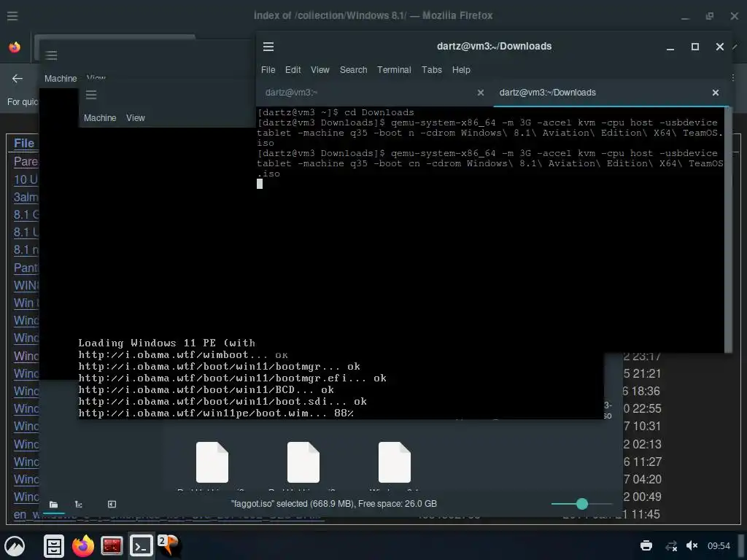
Task: Switch file manager side pane to tree view
Action: pyautogui.click(x=79, y=505)
